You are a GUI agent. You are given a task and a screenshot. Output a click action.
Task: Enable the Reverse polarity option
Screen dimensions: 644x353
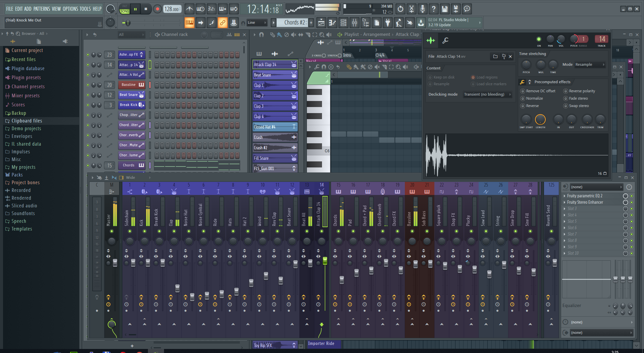click(x=566, y=91)
